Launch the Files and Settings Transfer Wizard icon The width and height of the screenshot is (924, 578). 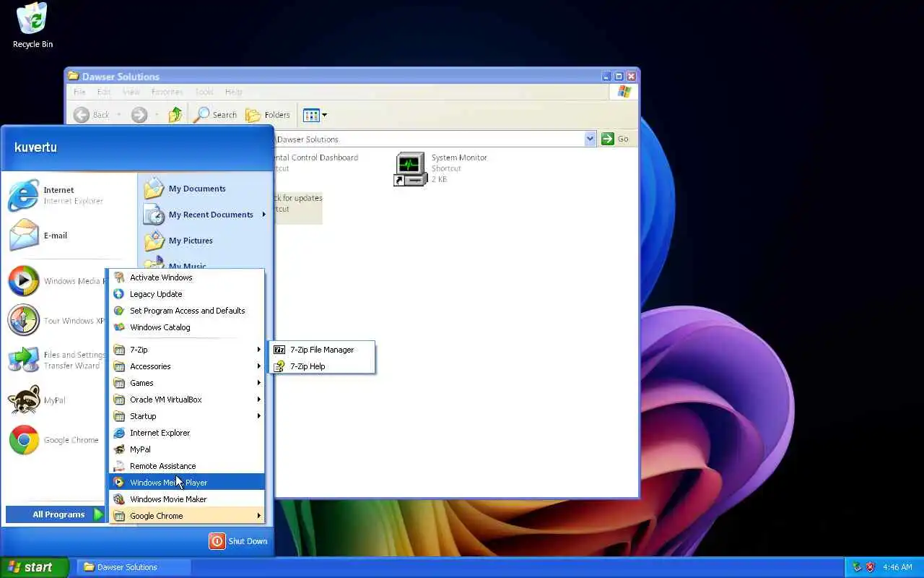pos(23,360)
